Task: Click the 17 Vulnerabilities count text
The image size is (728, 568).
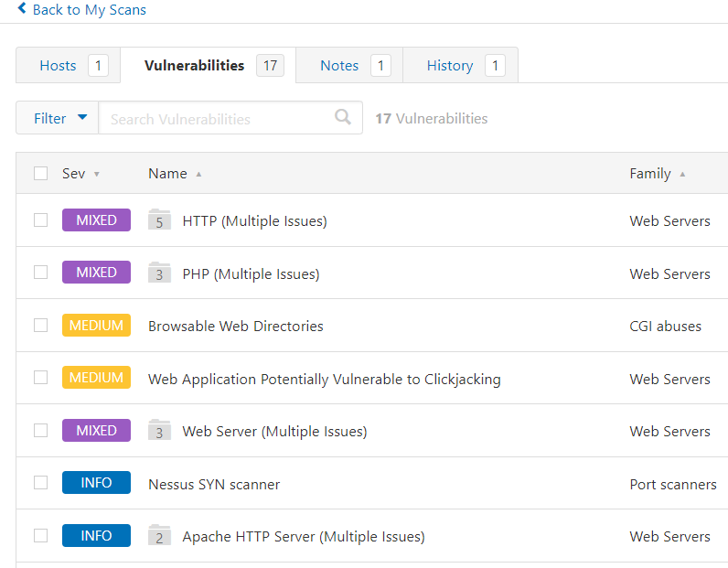Action: [432, 119]
